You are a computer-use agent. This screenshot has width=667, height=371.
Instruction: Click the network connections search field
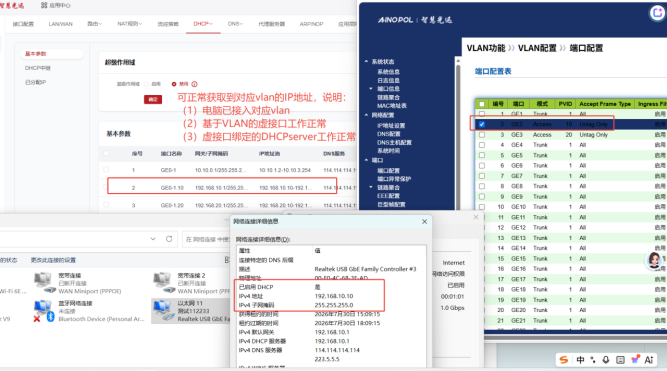[x=206, y=239]
